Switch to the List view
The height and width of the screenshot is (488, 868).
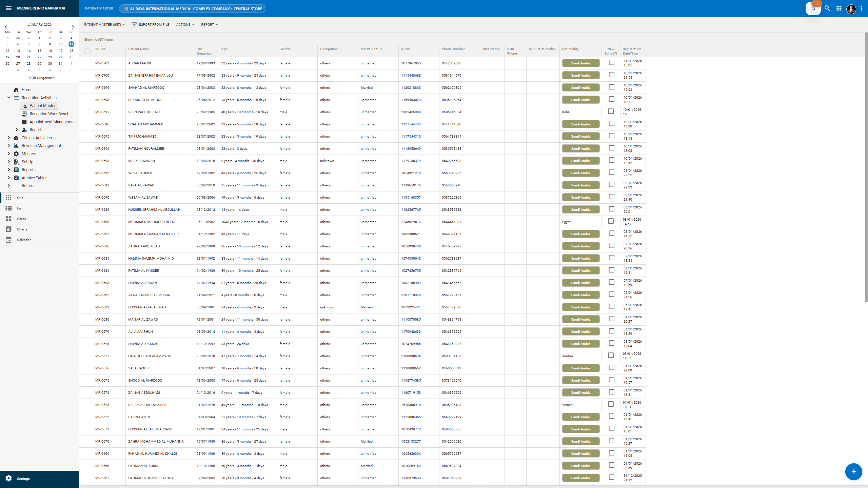(19, 208)
